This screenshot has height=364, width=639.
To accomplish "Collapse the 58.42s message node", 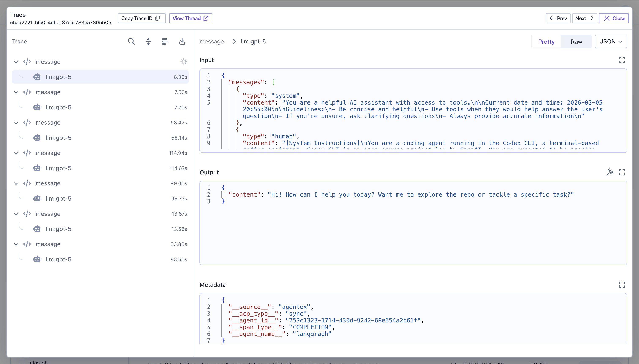I will point(16,122).
